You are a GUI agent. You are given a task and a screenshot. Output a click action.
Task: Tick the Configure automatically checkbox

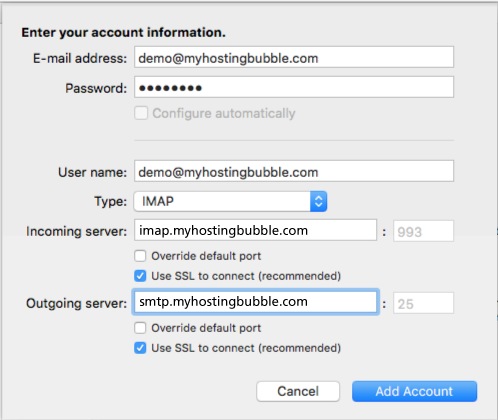point(141,113)
